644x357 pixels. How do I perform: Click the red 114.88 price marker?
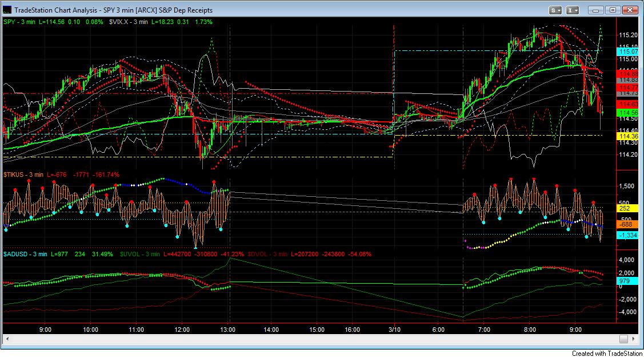click(628, 73)
